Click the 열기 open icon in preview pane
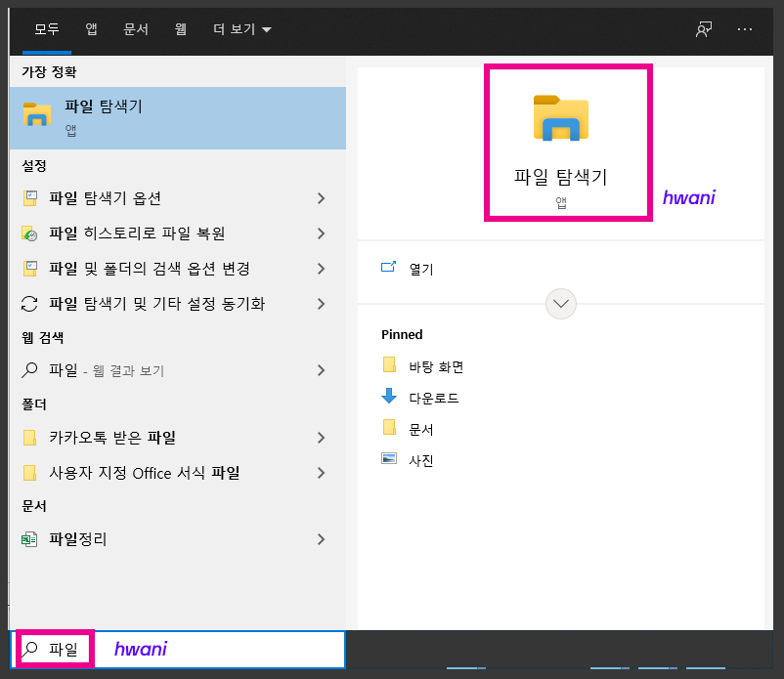This screenshot has height=679, width=784. click(x=388, y=267)
